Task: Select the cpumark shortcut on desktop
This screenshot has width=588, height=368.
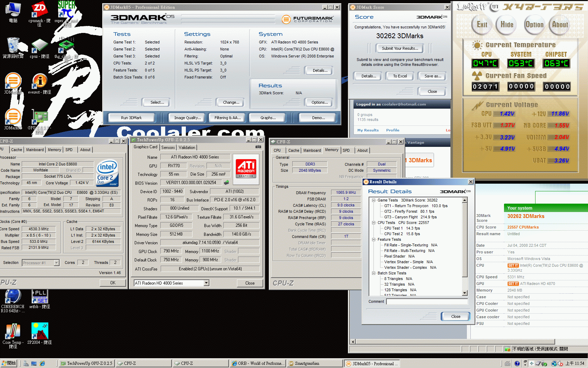Action: pos(40,14)
